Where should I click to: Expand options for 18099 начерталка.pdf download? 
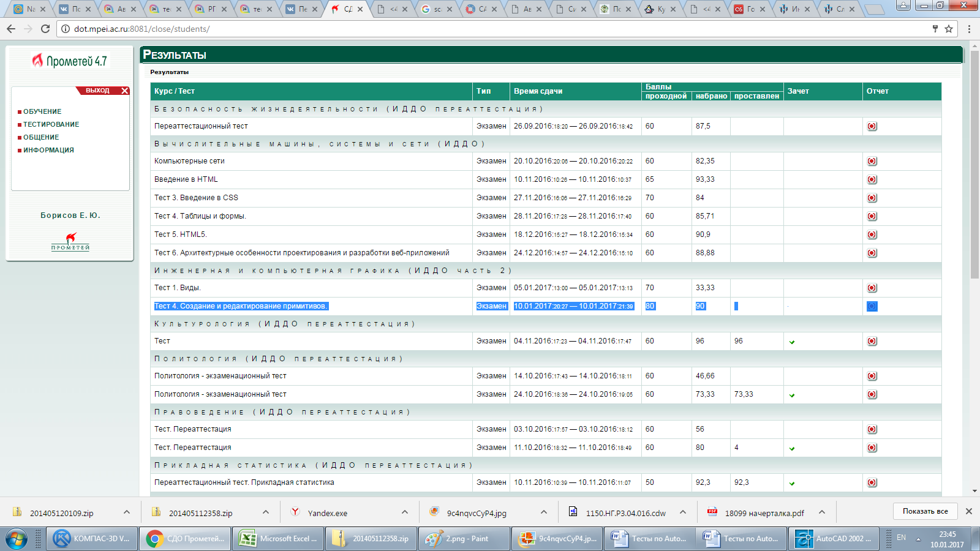(822, 512)
